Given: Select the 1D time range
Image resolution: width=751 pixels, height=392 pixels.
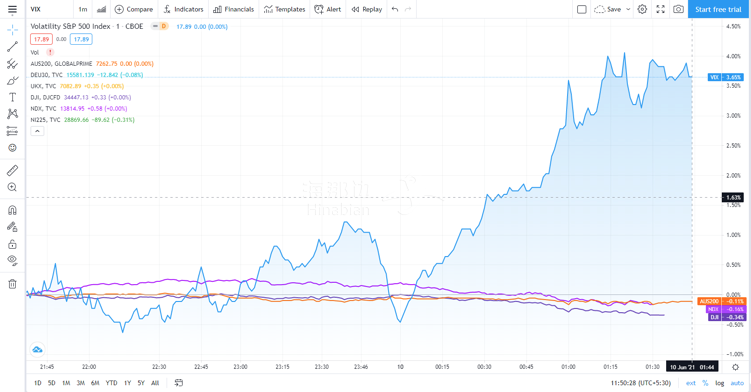Looking at the screenshot, I should (x=37, y=383).
